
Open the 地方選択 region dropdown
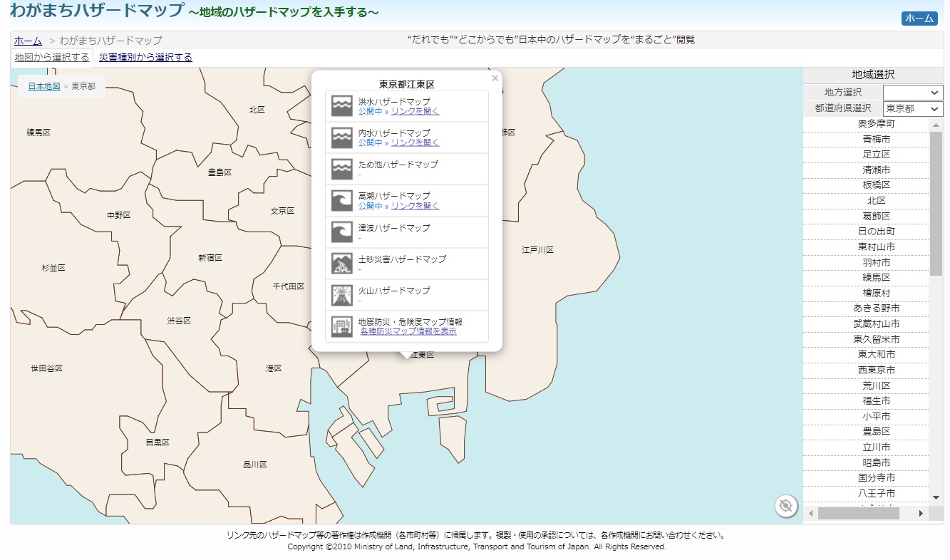pos(912,93)
